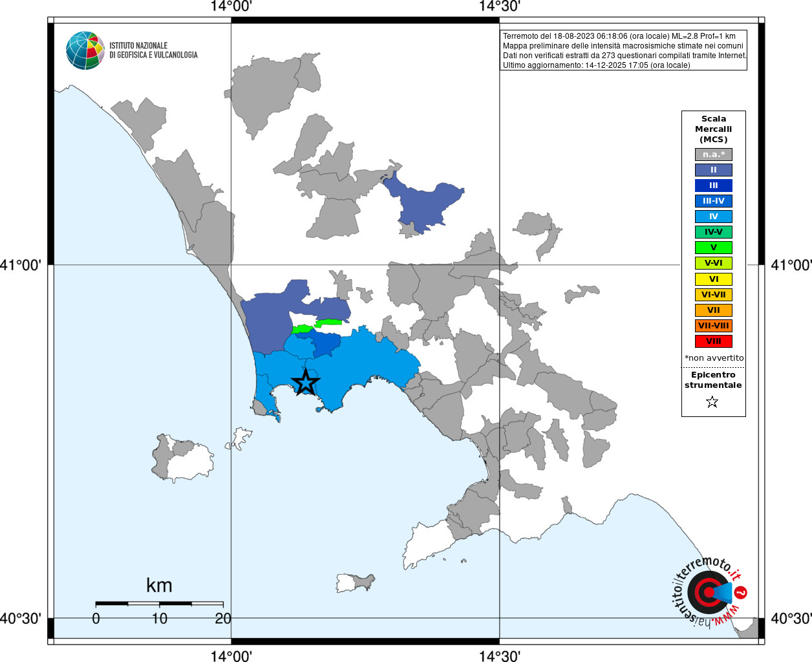Click the legend epicenter star symbol
812x662 pixels.
[x=712, y=402]
